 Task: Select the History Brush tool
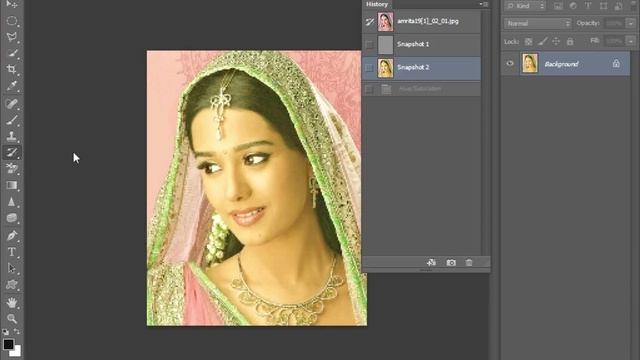tap(12, 152)
